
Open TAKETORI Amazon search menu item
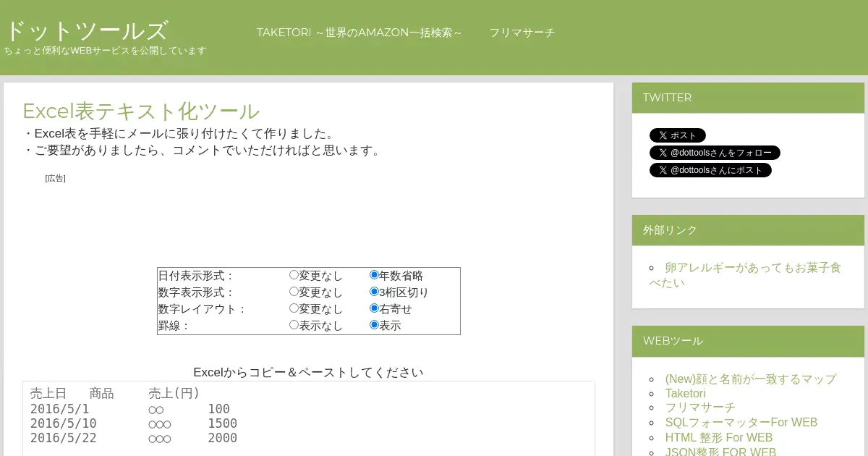(x=359, y=33)
